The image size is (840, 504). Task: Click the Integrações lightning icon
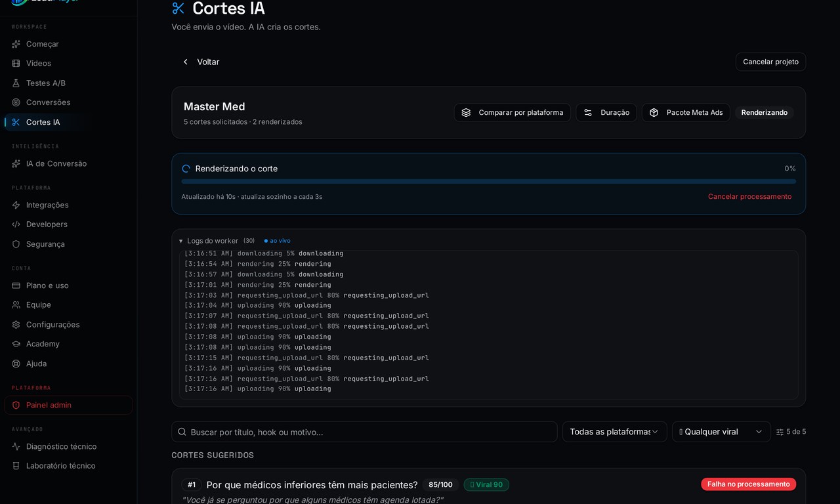[x=16, y=205]
